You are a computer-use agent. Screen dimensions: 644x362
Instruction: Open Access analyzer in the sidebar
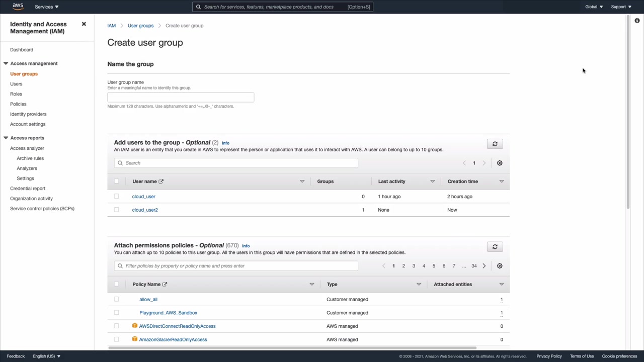(x=27, y=148)
